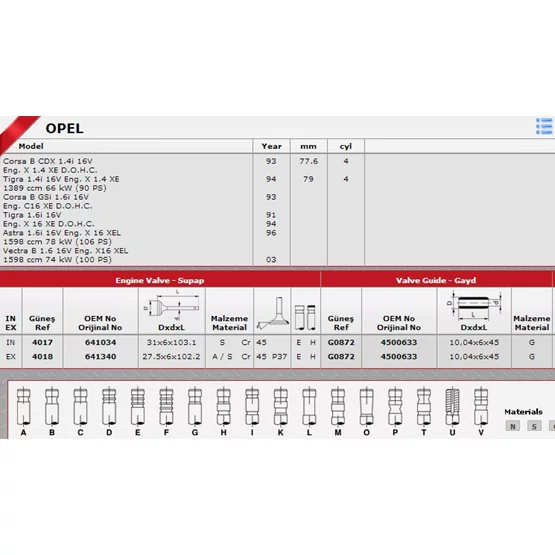
Task: Select valve stem tip type B
Action: pos(52,411)
